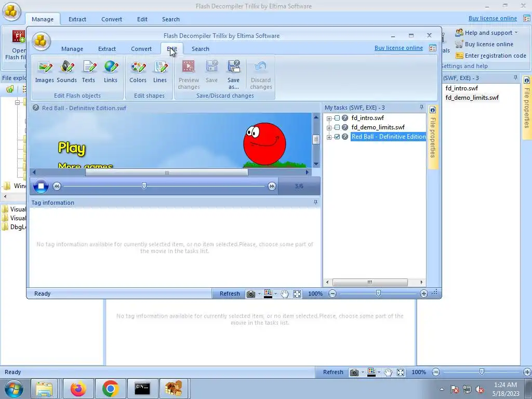Pin the My tasks panel in front window
Screen dimensions: 532x399
click(421, 107)
